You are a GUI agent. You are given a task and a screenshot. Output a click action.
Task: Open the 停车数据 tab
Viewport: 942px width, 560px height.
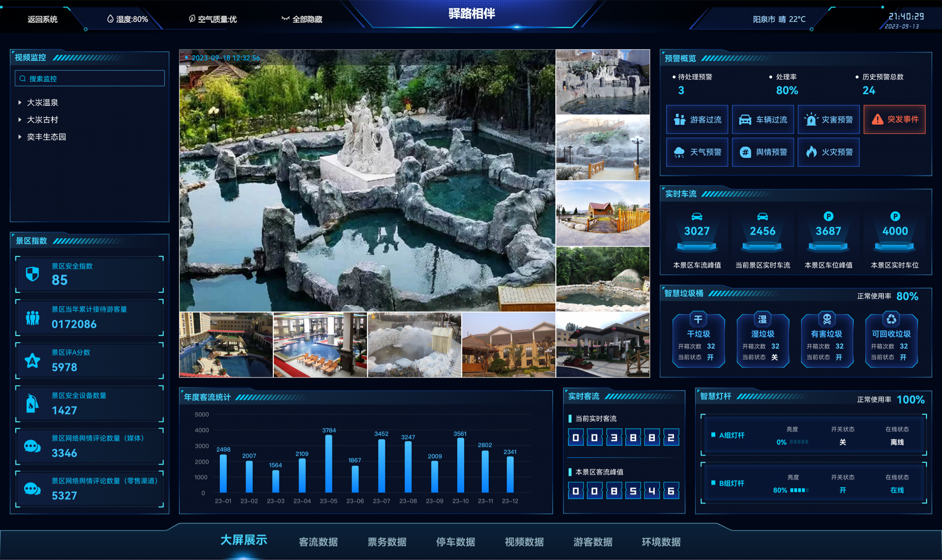(455, 542)
